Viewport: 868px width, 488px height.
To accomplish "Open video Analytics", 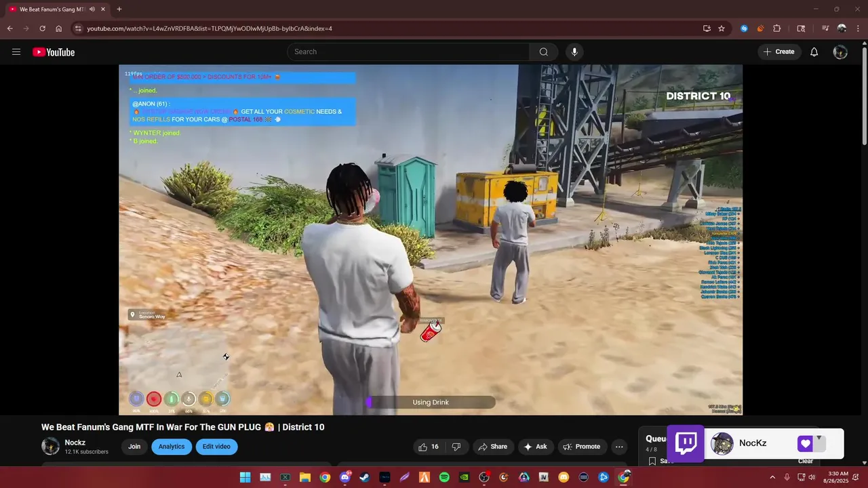I will click(x=172, y=447).
